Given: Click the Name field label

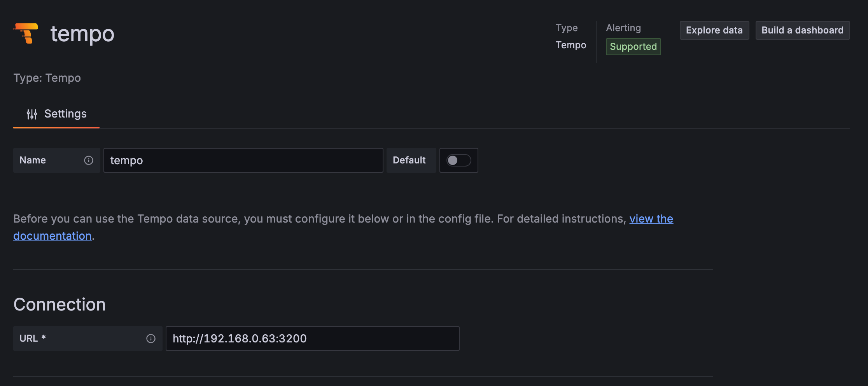Looking at the screenshot, I should [33, 160].
